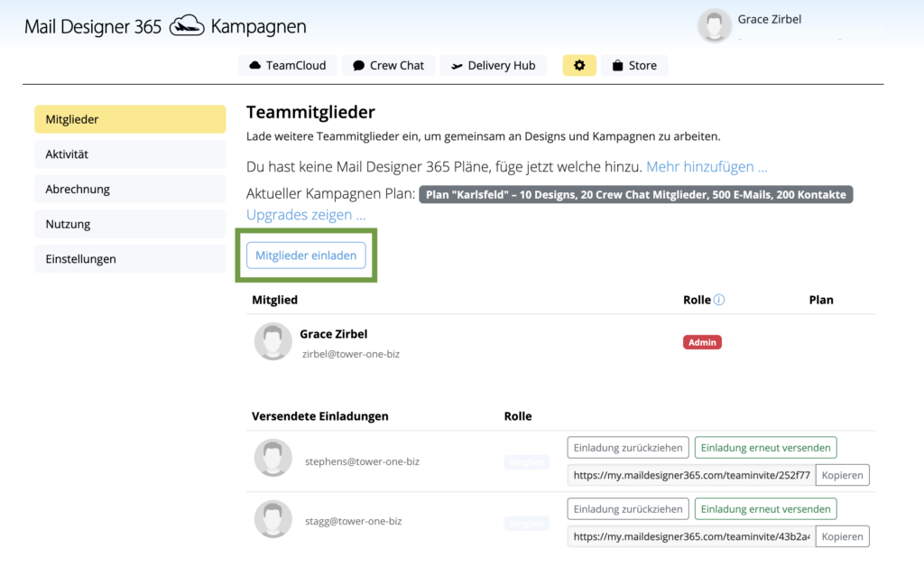Click the 'Kampagnen' title text
924x586 pixels.
tap(258, 26)
